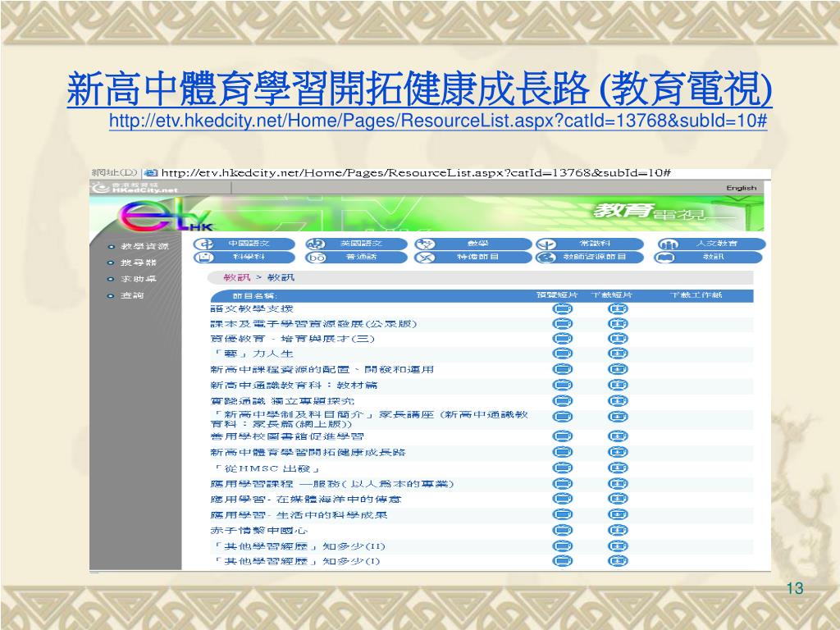Open the 科學科 subject category
This screenshot has width=840, height=630.
pyautogui.click(x=244, y=257)
